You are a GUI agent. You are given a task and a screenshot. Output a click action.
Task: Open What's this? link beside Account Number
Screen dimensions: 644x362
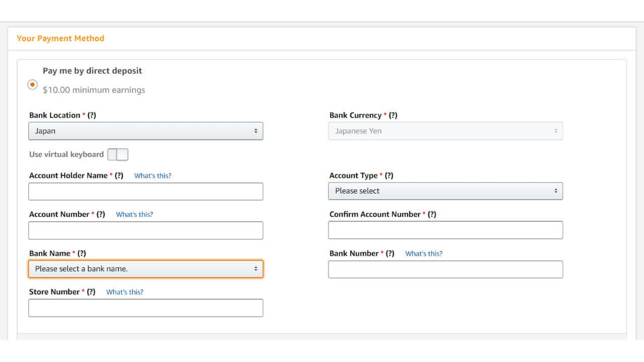(x=134, y=215)
